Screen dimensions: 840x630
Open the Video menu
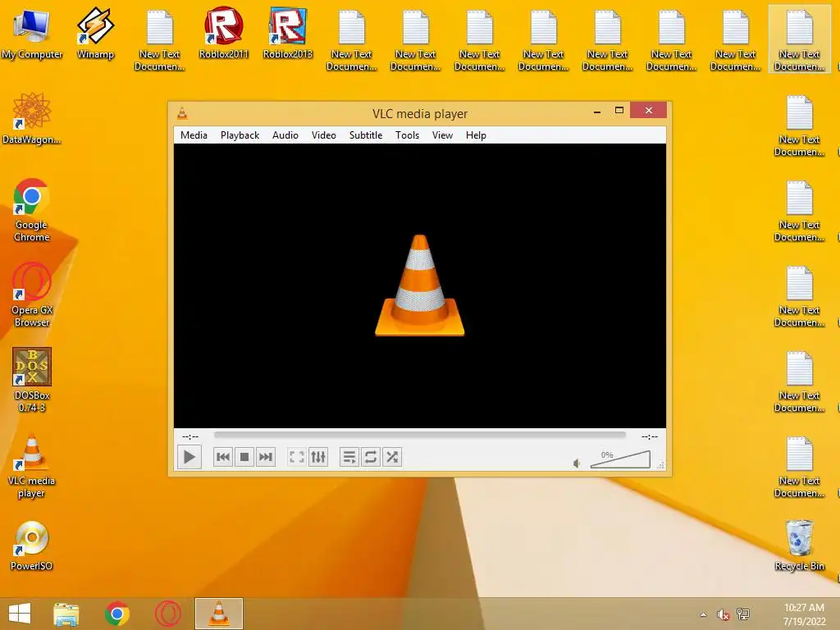point(323,135)
